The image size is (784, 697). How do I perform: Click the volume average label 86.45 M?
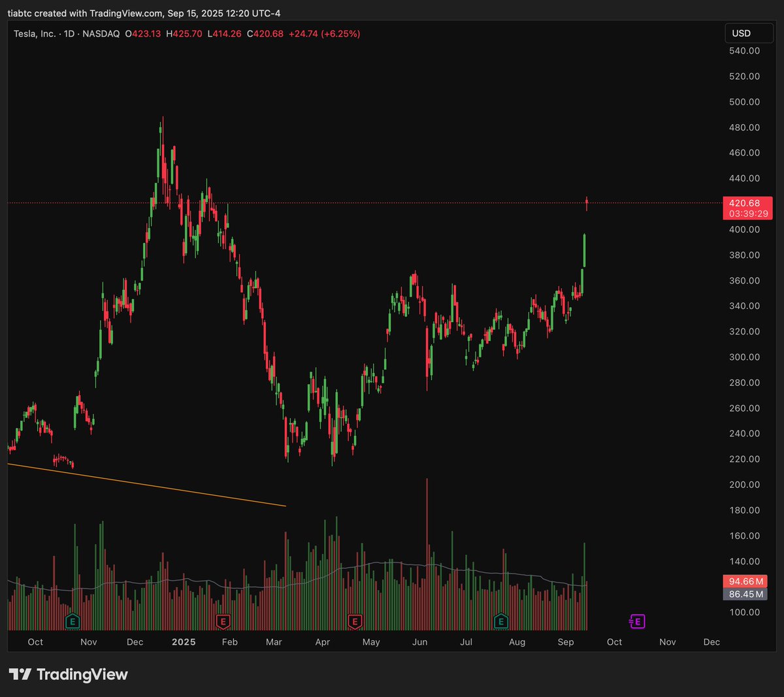click(745, 594)
